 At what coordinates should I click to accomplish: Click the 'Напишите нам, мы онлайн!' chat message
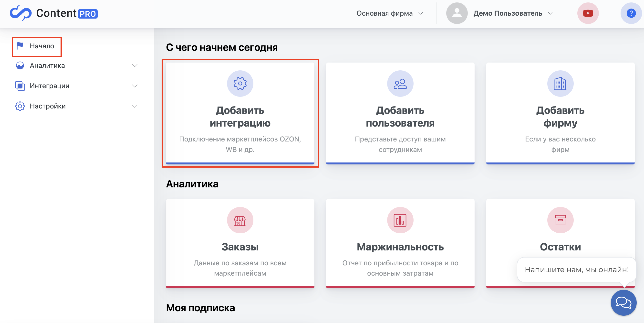point(577,269)
